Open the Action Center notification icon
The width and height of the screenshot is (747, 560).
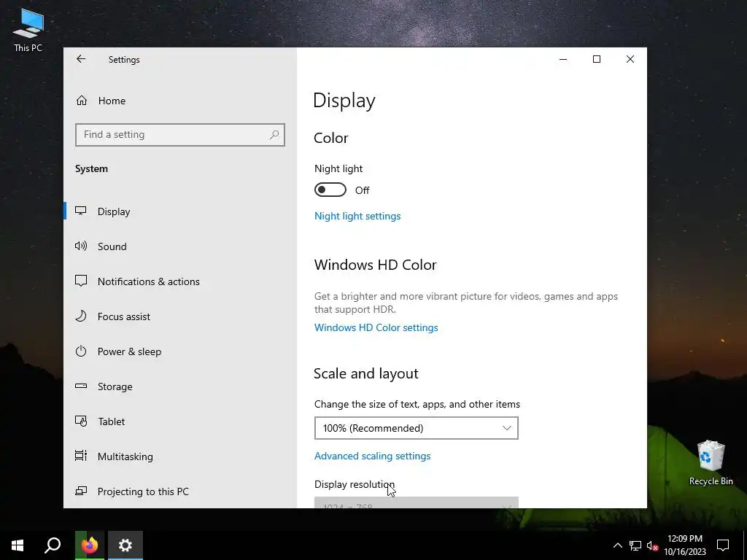coord(723,545)
